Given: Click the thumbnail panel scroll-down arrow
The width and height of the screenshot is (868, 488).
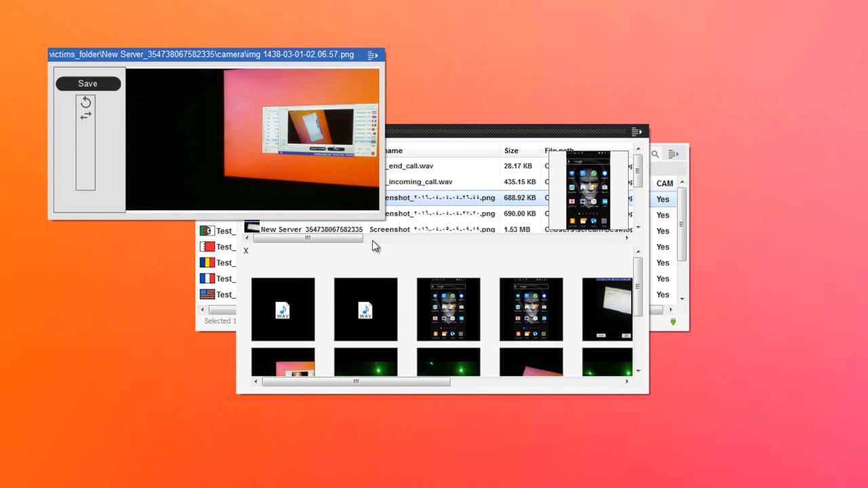Looking at the screenshot, I should click(x=637, y=371).
